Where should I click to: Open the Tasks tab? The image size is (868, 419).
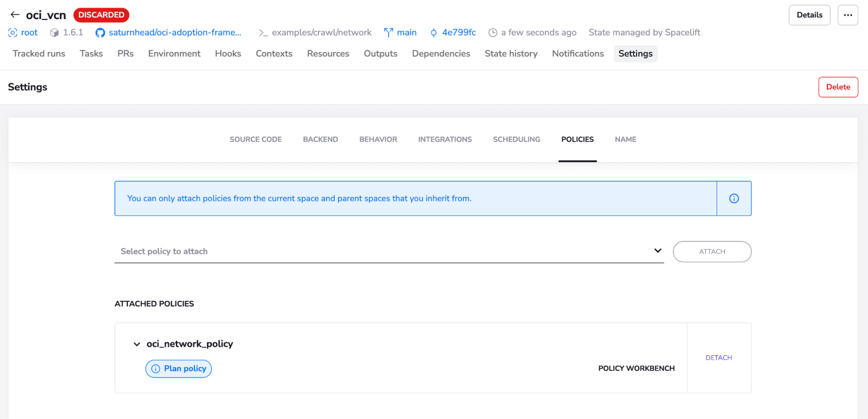91,53
